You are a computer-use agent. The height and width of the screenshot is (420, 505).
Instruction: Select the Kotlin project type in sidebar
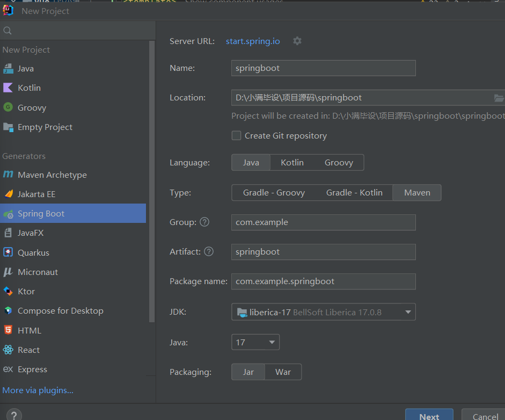(29, 88)
